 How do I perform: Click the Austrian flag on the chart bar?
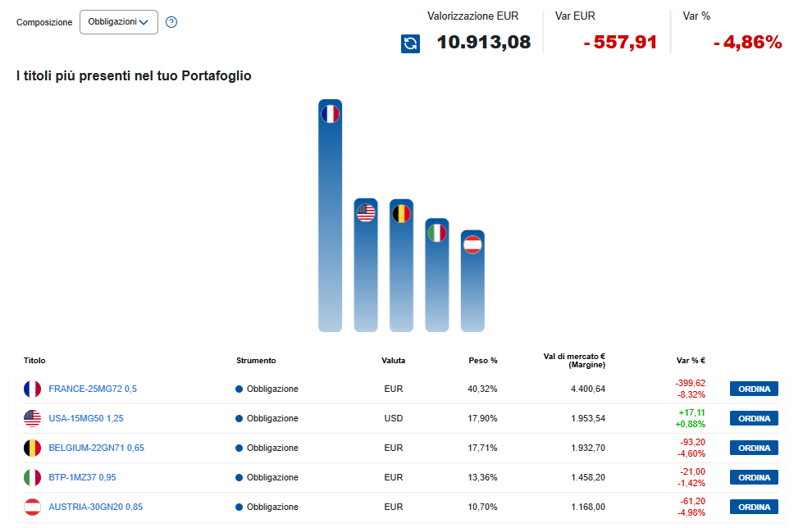click(x=472, y=244)
